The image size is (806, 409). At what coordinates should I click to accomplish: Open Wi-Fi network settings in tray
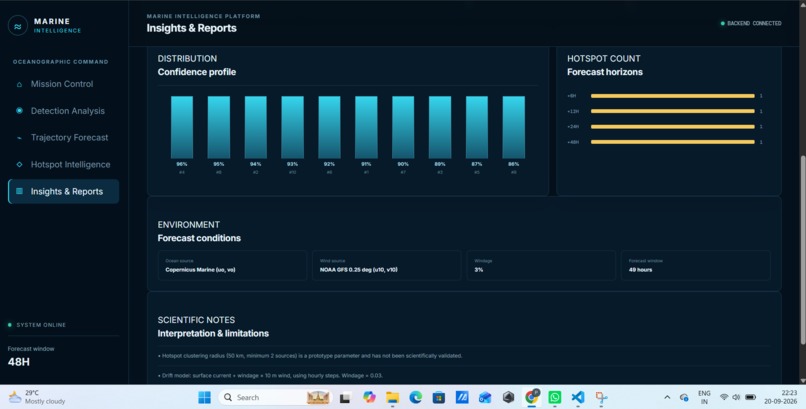(x=724, y=397)
